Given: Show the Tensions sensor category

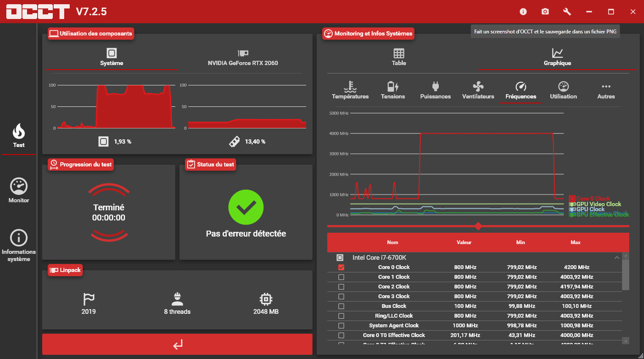Looking at the screenshot, I should point(393,90).
